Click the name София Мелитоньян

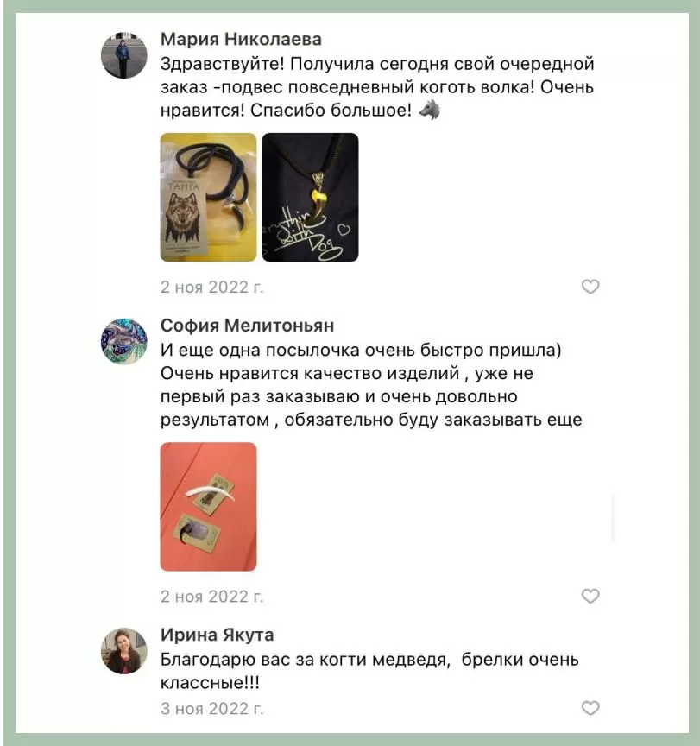[247, 326]
